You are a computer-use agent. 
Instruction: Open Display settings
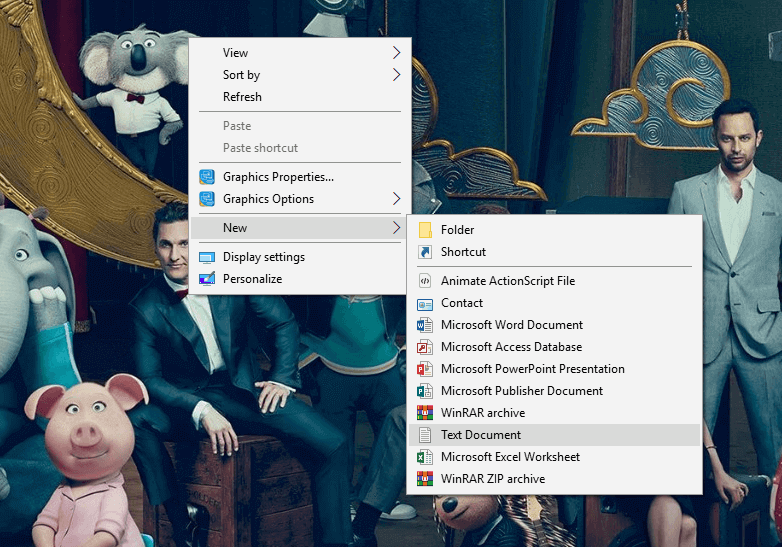click(300, 257)
